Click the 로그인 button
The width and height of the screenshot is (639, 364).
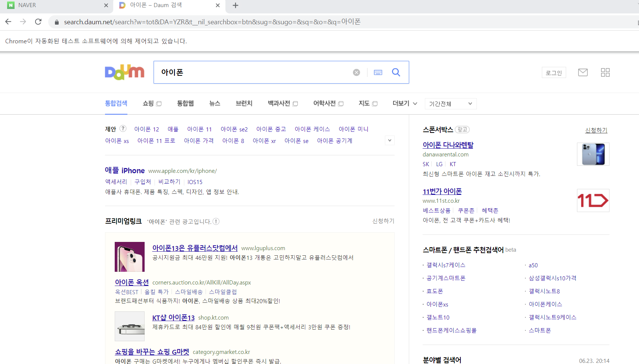(554, 72)
